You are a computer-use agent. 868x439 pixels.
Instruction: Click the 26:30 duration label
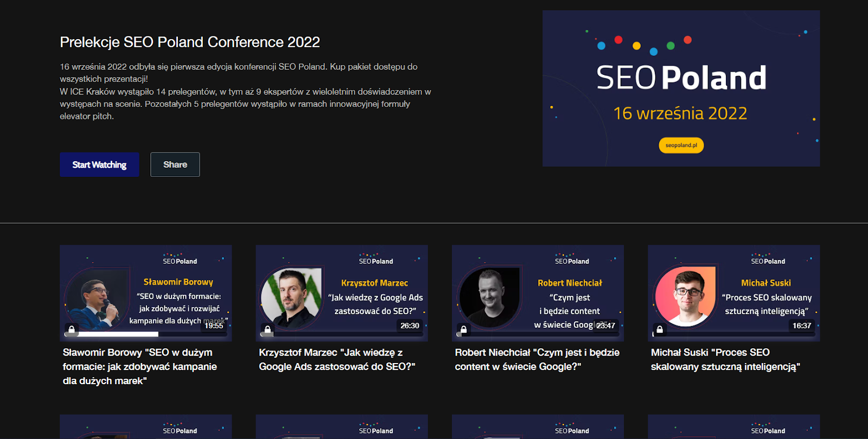(410, 326)
